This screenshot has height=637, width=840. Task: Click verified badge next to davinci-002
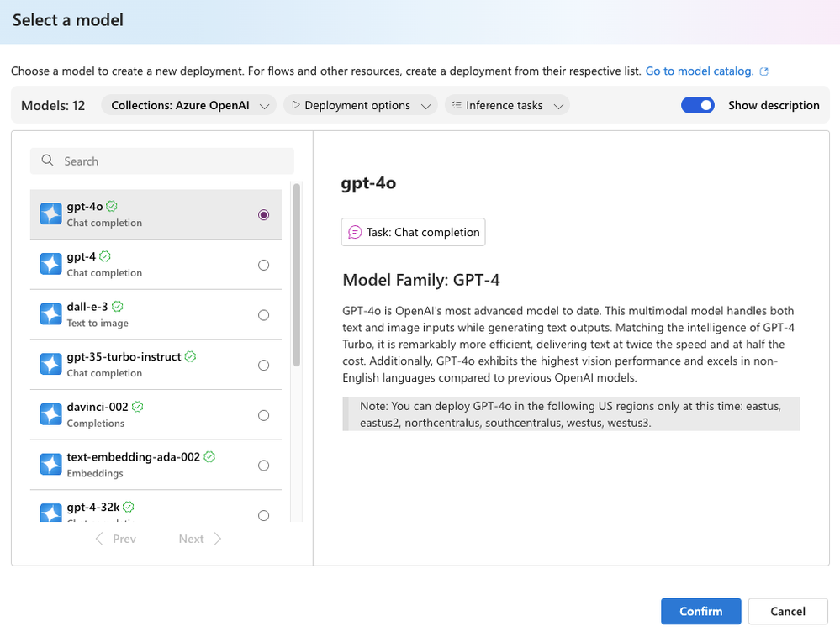[x=138, y=407]
